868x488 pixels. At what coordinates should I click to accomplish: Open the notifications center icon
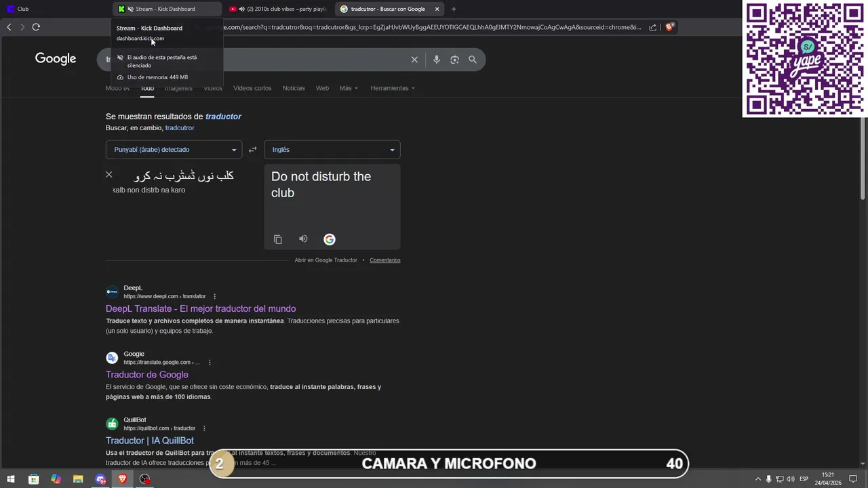click(x=853, y=479)
